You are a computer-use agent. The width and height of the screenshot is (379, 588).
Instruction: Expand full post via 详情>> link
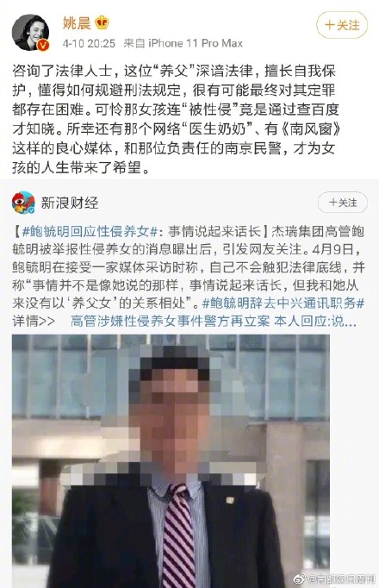tap(34, 322)
